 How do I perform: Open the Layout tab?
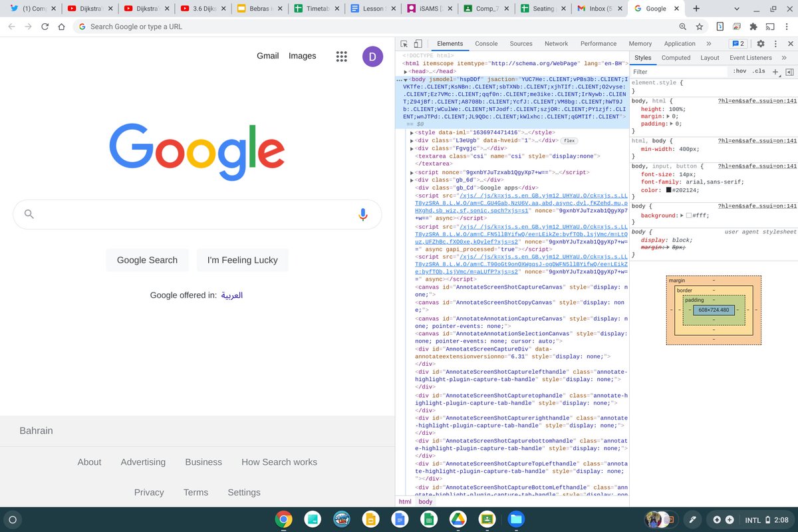coord(710,58)
